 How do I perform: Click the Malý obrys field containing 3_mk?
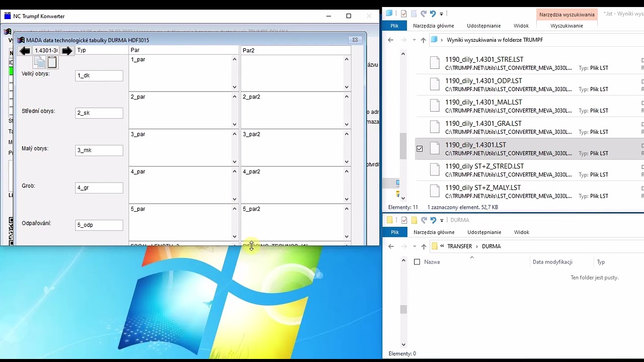pos(99,150)
